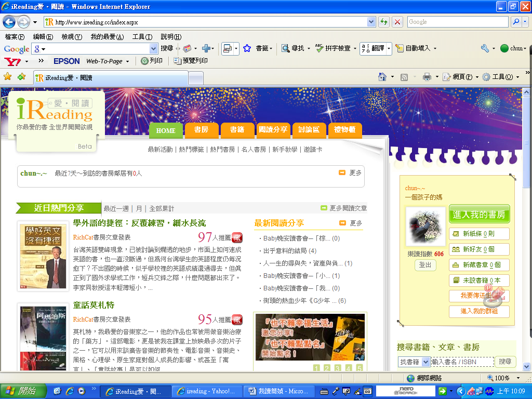The image size is (532, 399).
Task: Open the address bar URL dropdown
Action: tap(371, 22)
